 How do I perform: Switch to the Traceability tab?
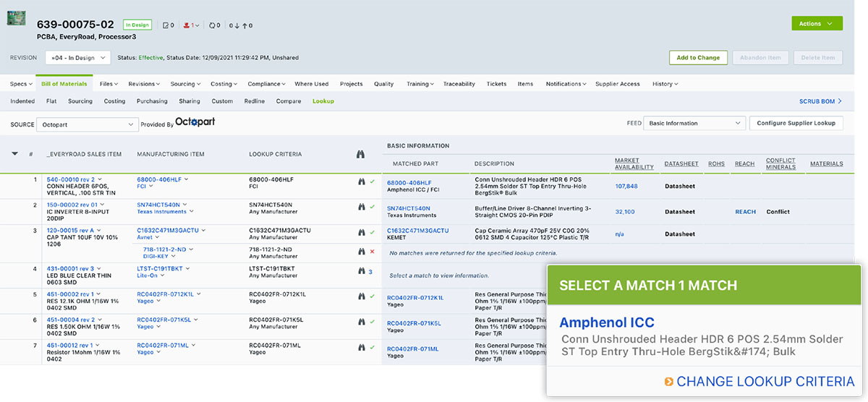point(459,84)
